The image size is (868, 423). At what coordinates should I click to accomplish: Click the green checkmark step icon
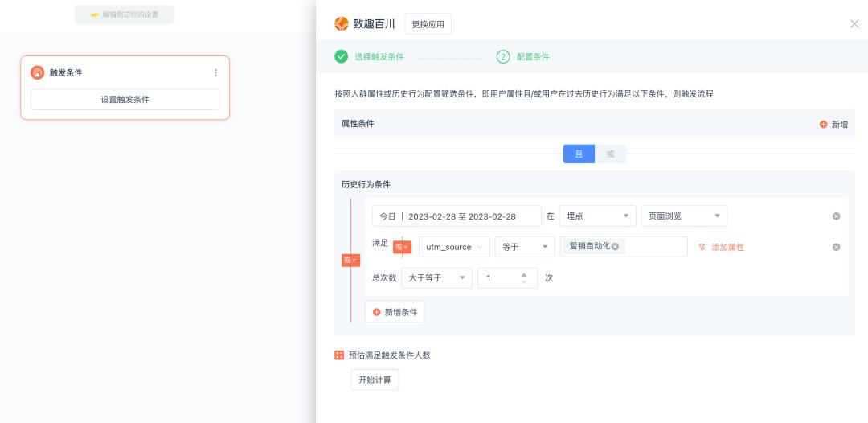point(341,56)
